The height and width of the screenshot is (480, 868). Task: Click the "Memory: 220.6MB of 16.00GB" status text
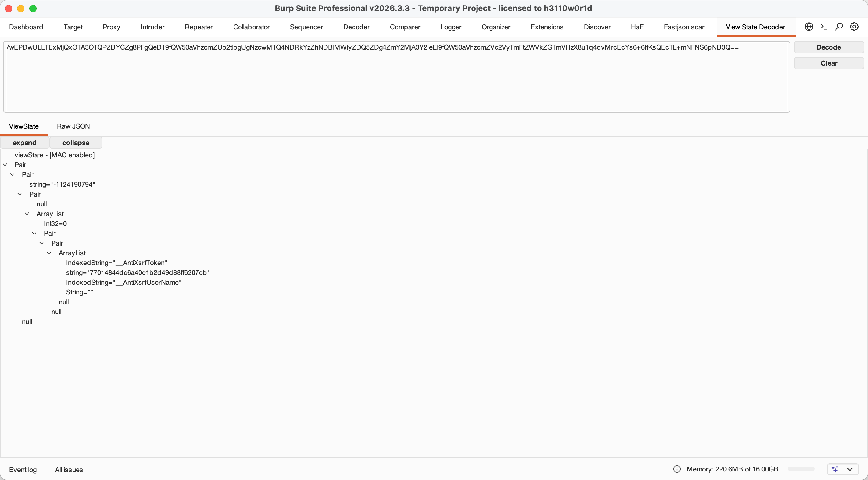(x=732, y=469)
